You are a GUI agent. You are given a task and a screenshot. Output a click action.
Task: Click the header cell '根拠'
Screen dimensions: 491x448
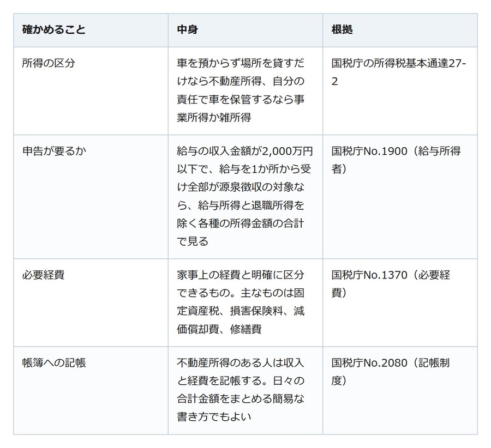point(400,30)
